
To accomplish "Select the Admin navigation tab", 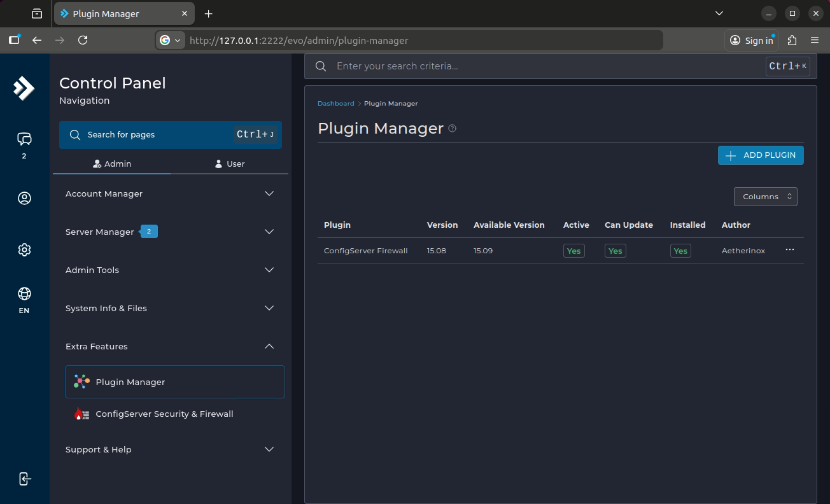I will [112, 164].
